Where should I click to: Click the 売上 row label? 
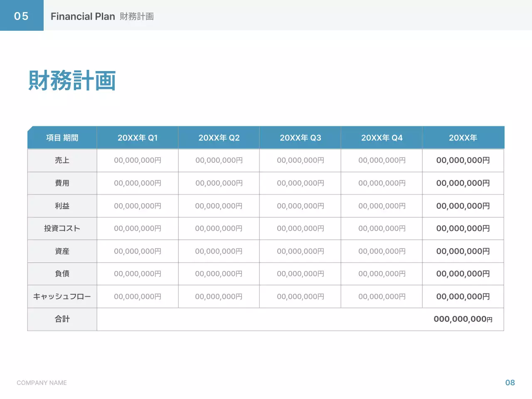point(62,160)
